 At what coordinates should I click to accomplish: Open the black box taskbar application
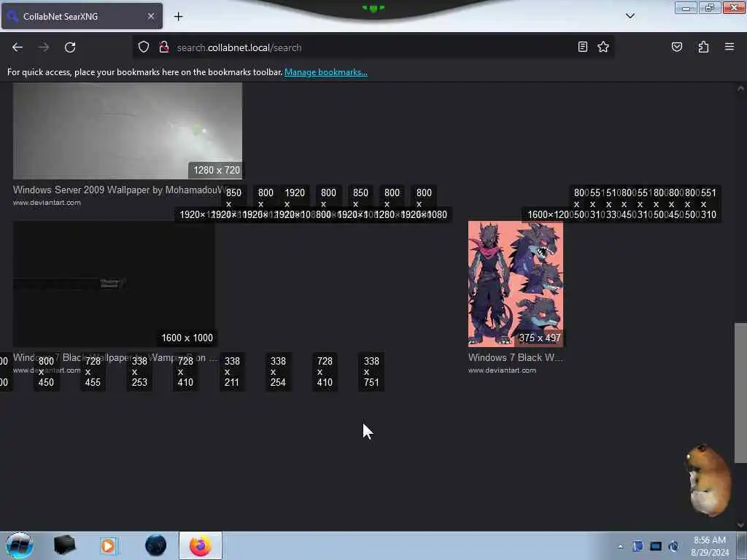(x=64, y=545)
